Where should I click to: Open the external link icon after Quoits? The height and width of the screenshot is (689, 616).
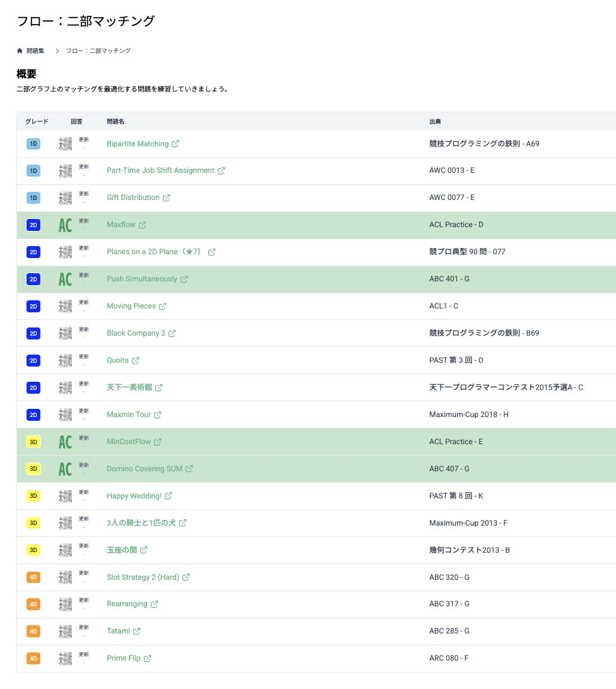point(136,360)
